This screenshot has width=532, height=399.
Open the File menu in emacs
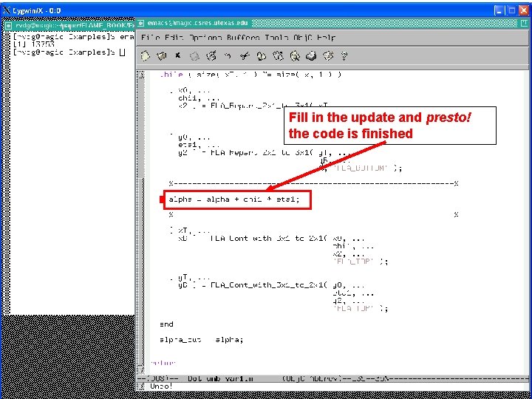tap(150, 38)
